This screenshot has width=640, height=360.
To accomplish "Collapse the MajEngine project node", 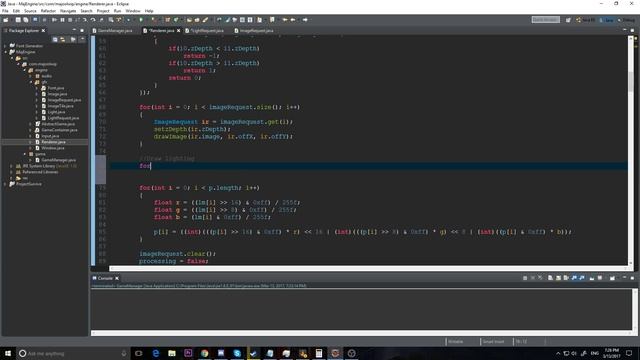I will pos(5,52).
